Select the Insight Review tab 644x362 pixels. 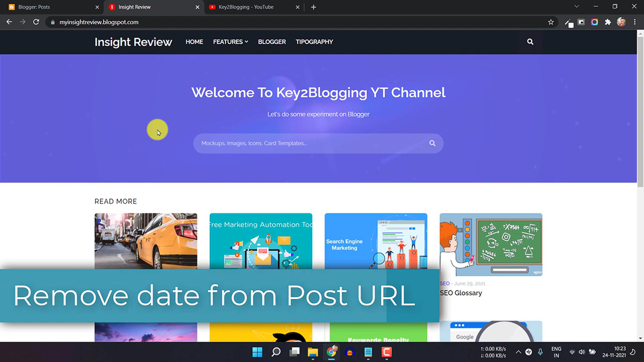pyautogui.click(x=154, y=7)
